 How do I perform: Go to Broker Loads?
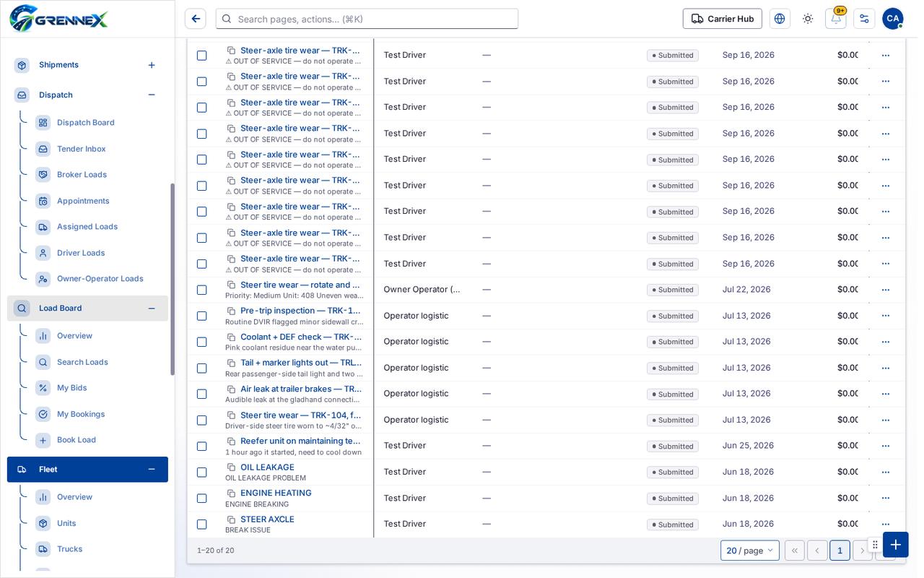[82, 175]
